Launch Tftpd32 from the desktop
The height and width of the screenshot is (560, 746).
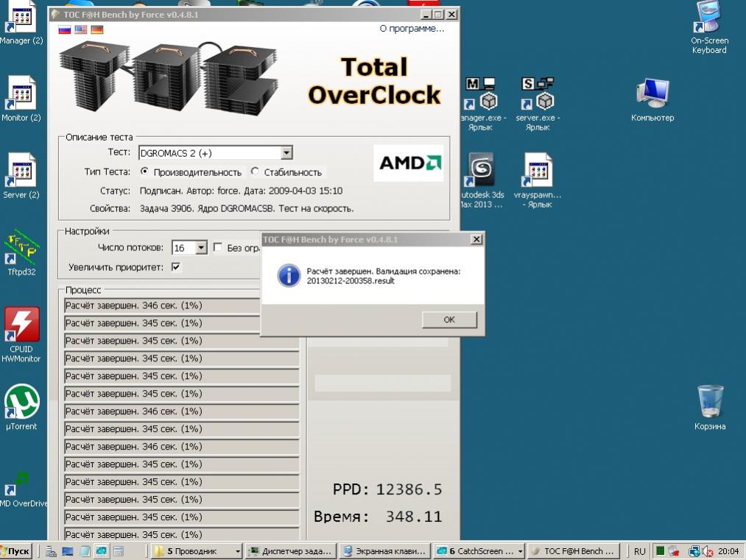[x=21, y=253]
